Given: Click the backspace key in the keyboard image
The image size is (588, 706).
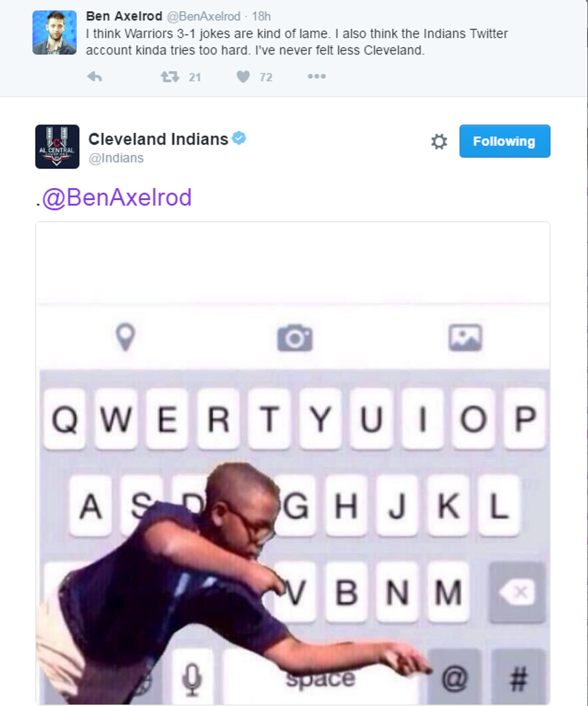Looking at the screenshot, I should click(517, 592).
